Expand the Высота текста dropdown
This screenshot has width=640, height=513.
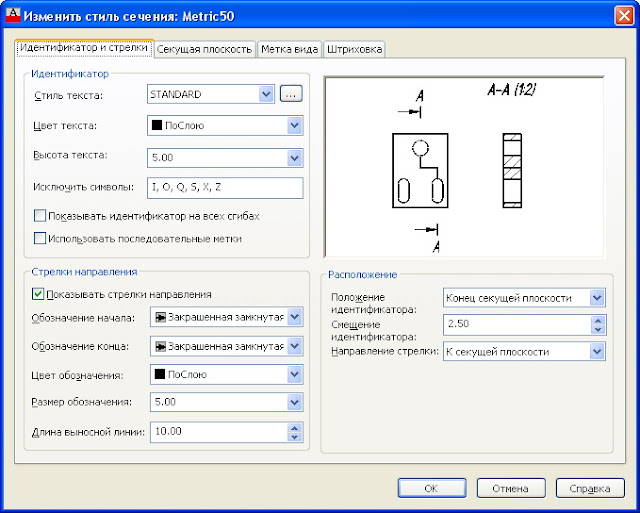[294, 158]
